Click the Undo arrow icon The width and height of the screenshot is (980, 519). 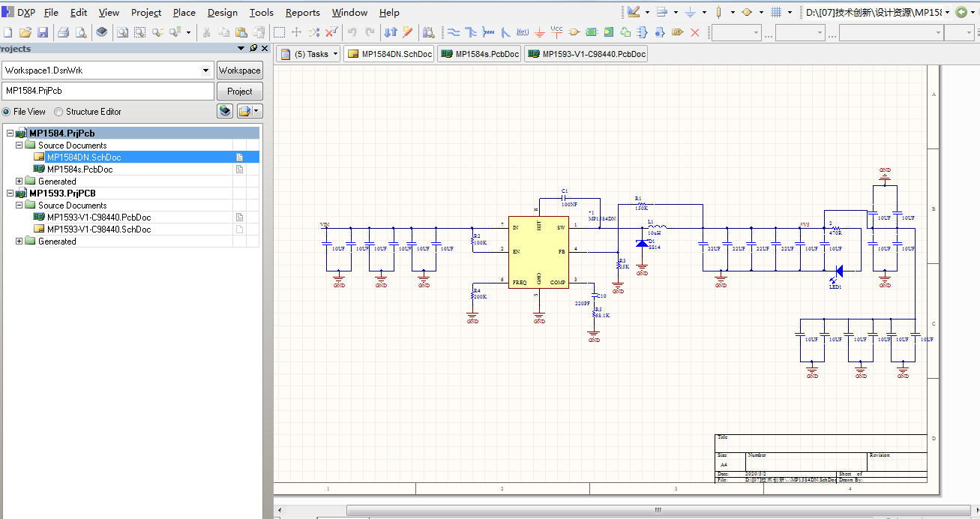(352, 32)
